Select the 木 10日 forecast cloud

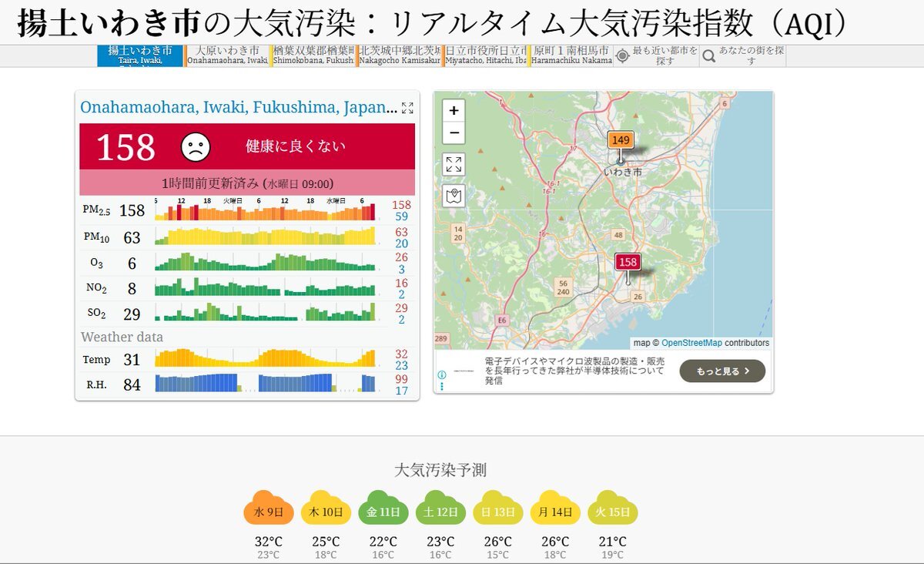pos(326,509)
